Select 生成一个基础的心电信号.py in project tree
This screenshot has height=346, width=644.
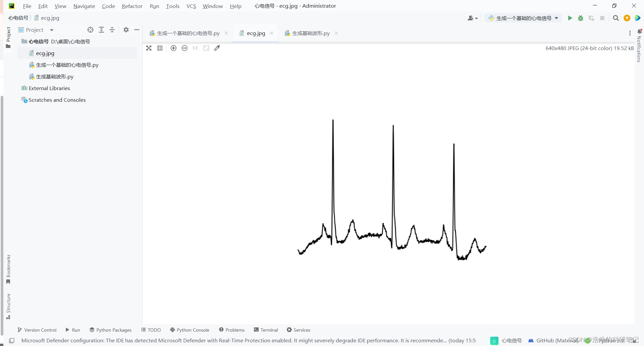click(x=77, y=65)
